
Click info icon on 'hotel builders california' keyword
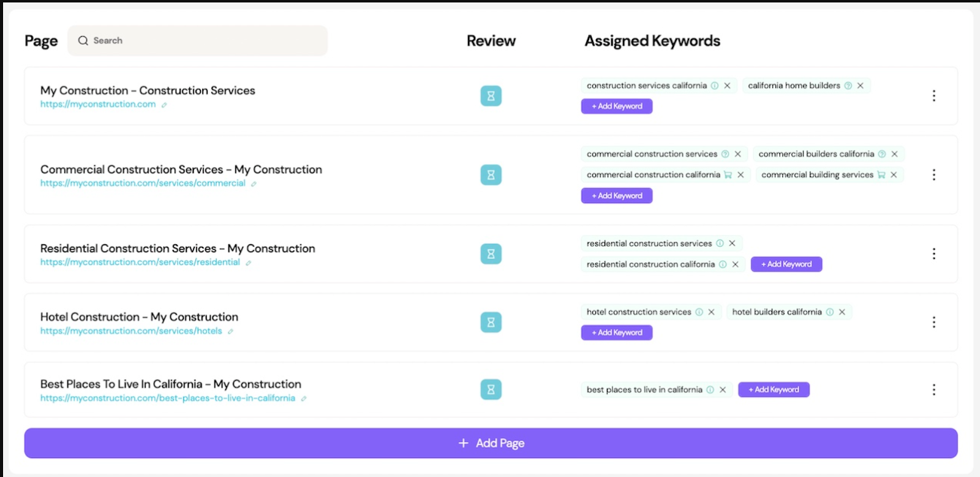point(829,312)
